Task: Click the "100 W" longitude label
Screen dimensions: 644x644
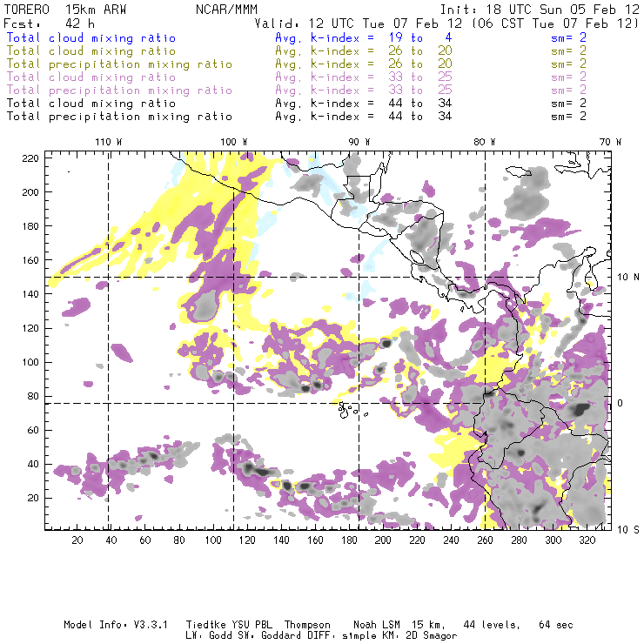Action: click(x=234, y=142)
